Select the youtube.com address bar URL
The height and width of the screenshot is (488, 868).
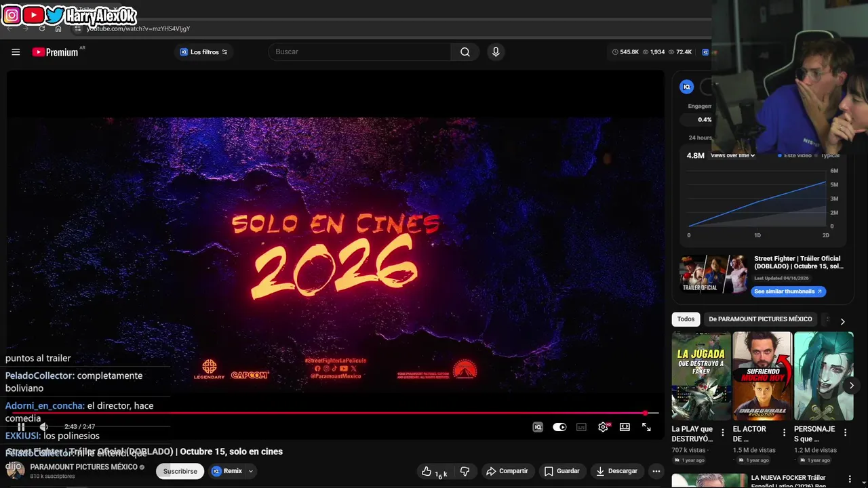tap(138, 28)
